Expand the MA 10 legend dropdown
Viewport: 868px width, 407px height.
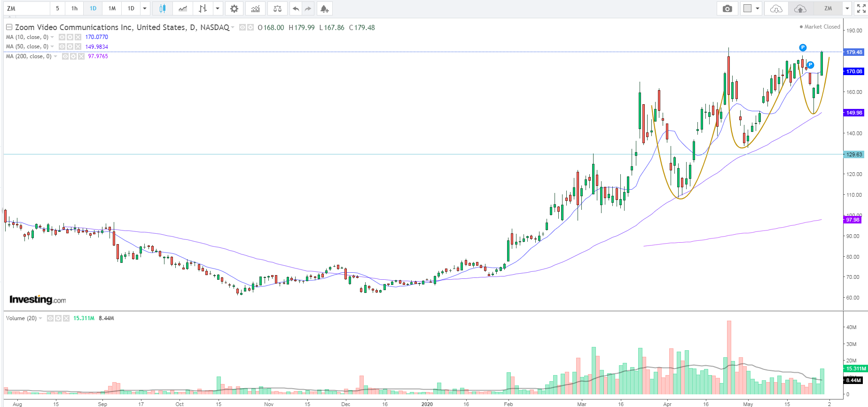52,37
